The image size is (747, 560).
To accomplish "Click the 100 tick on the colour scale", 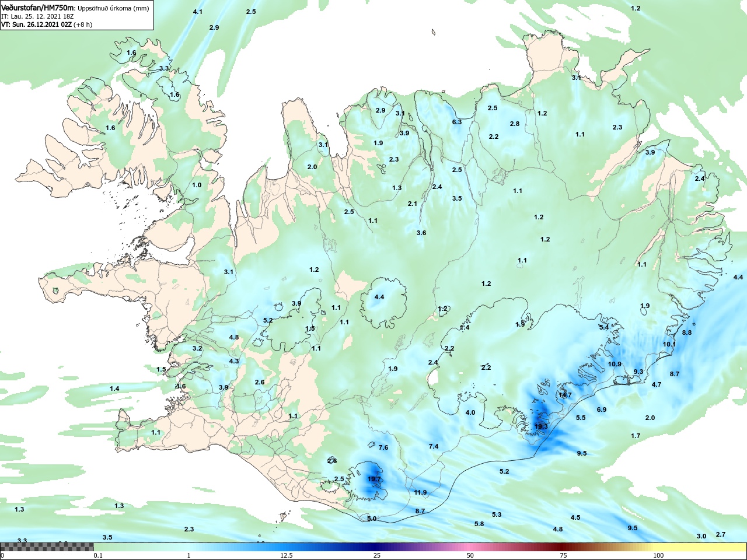I will (x=658, y=556).
